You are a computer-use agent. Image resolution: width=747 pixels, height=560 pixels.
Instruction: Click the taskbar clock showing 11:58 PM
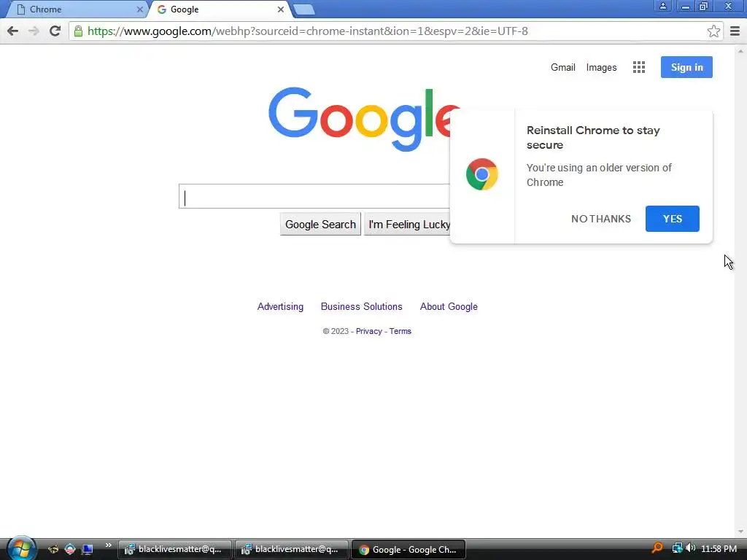point(719,549)
